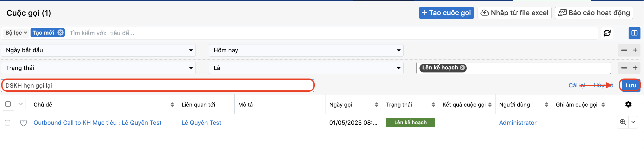The image size is (644, 153).
Task: Open the Bộ lọc filter dropdown
Action: (16, 33)
